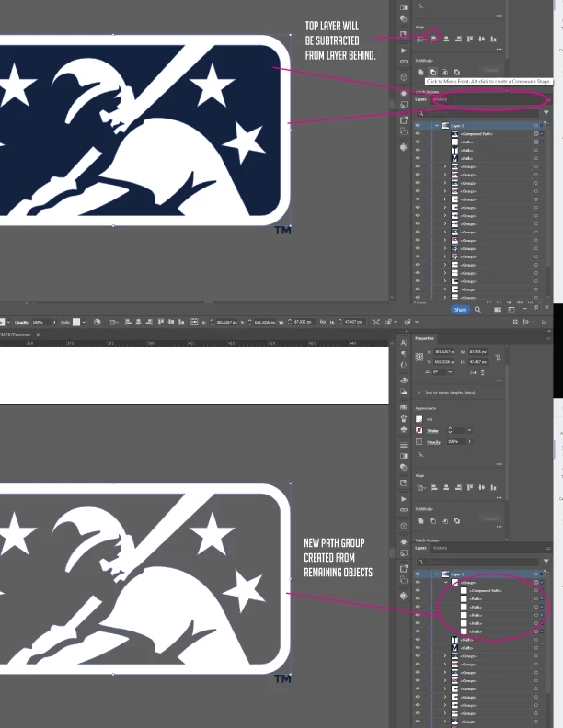Toggle eye of 'T' thumbnail Path row, lower window
Image resolution: width=563 pixels, height=728 pixels.
418,640
